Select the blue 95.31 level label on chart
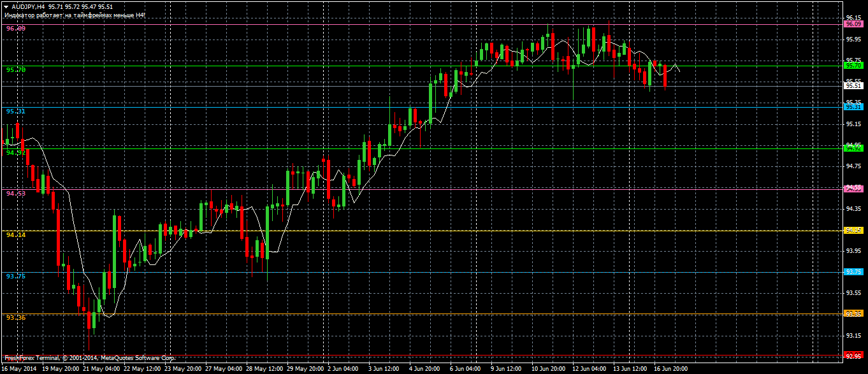This screenshot has width=868, height=374. click(16, 111)
